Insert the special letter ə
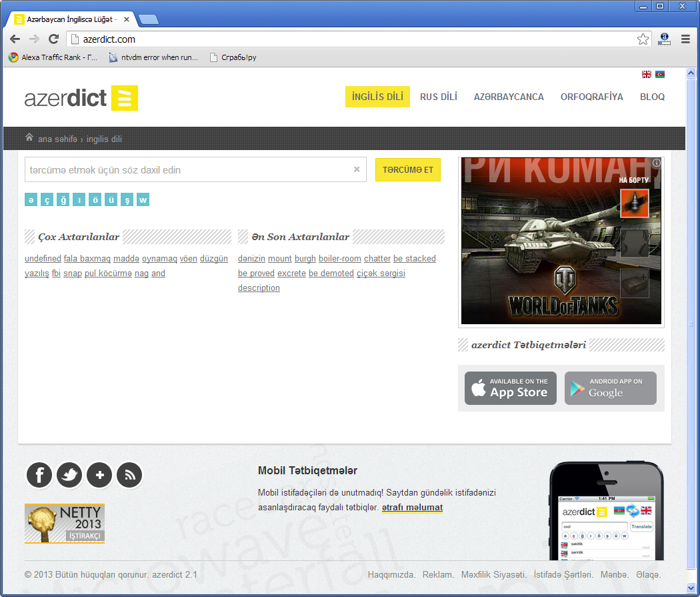 [x=31, y=199]
